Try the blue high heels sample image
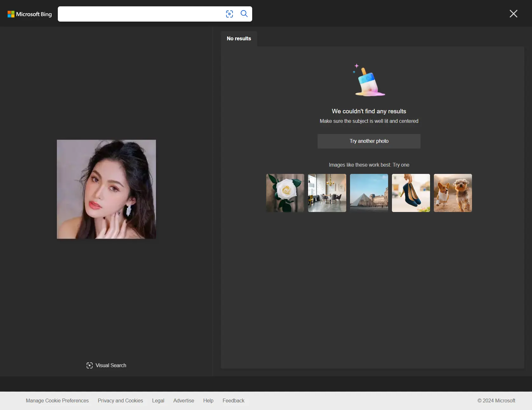The width and height of the screenshot is (532, 410). tap(411, 193)
